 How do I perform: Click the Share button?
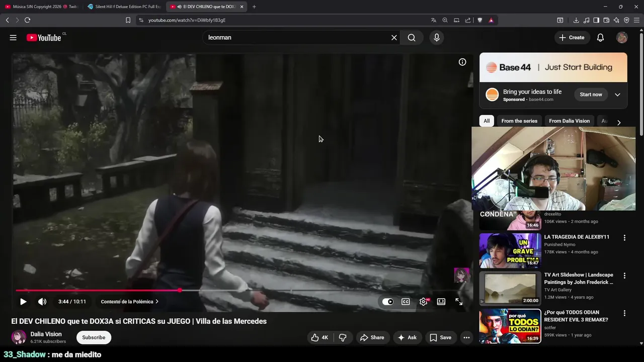tap(372, 337)
